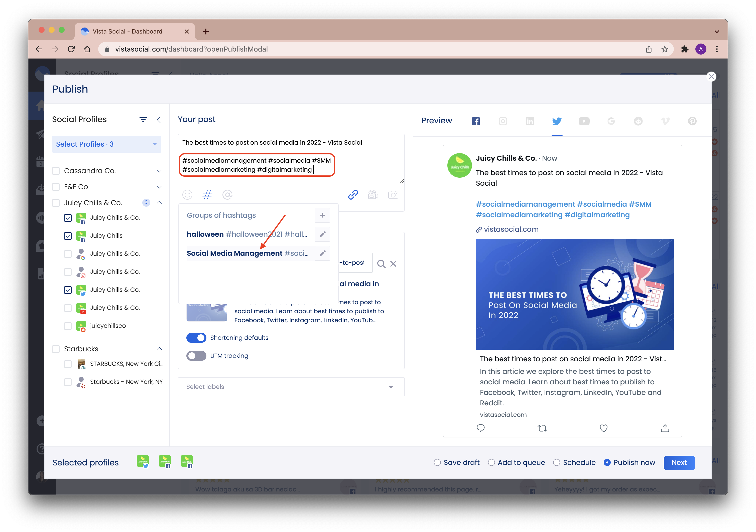Click the Instagram preview tab
Viewport: 756px width, 532px height.
(x=502, y=121)
